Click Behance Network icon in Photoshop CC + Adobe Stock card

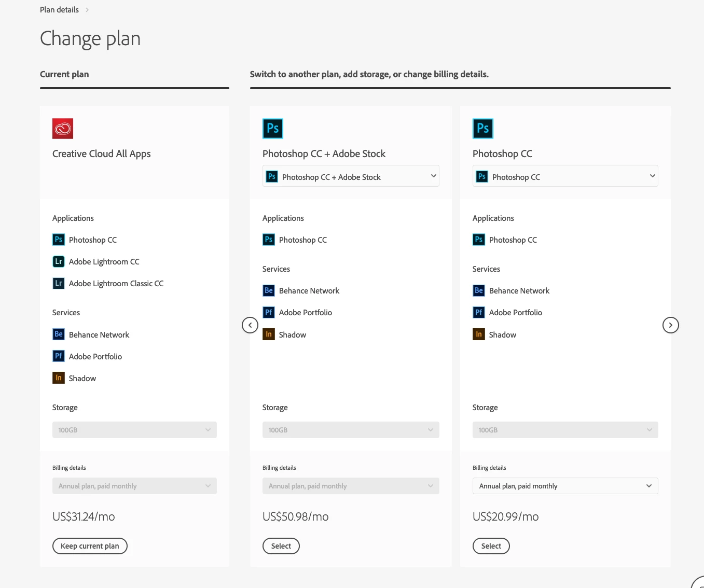[x=269, y=290]
